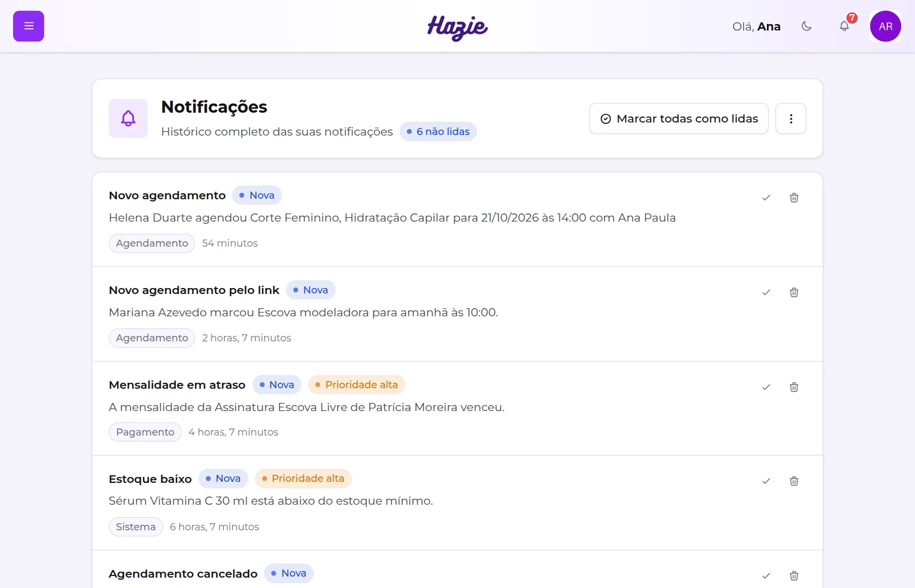The height and width of the screenshot is (588, 915).
Task: Click the Nova badge beside Agendamento cancelado
Action: 289,573
